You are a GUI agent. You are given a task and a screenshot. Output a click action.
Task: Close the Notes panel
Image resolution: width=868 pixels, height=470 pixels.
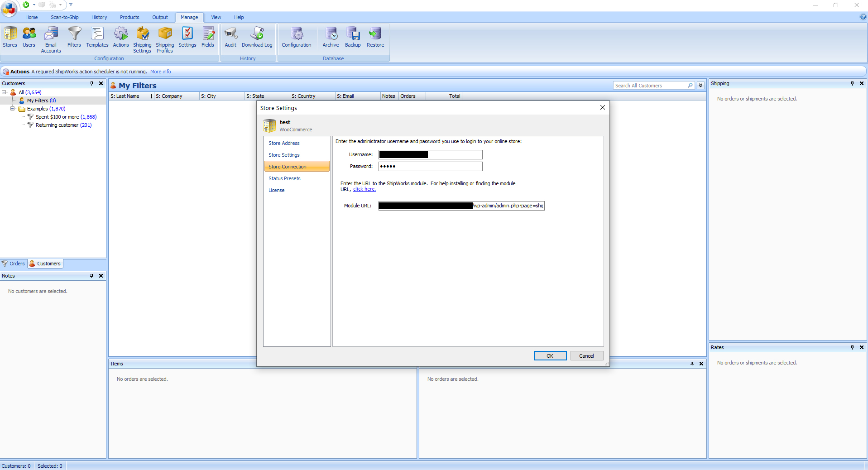pyautogui.click(x=101, y=276)
